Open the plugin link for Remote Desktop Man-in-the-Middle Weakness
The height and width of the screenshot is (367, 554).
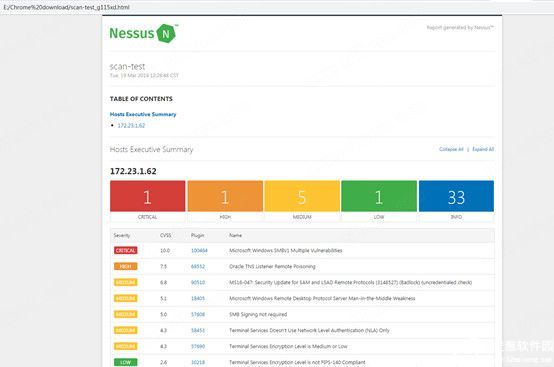198,298
